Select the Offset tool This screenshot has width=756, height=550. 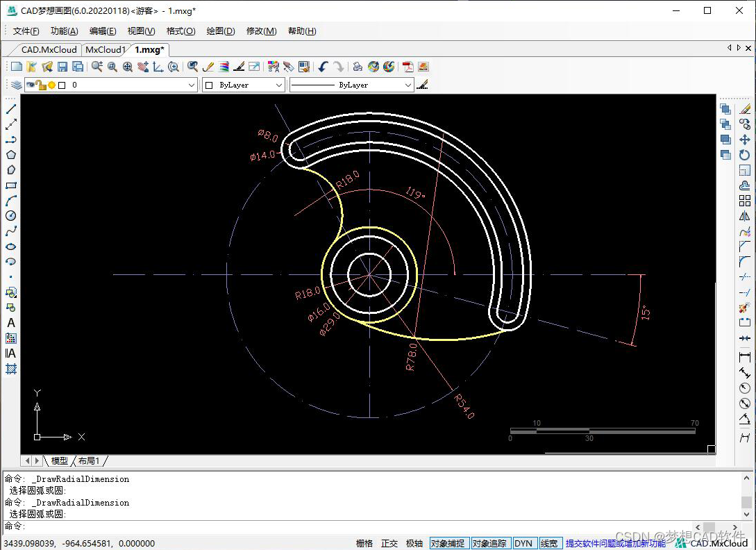coord(745,185)
